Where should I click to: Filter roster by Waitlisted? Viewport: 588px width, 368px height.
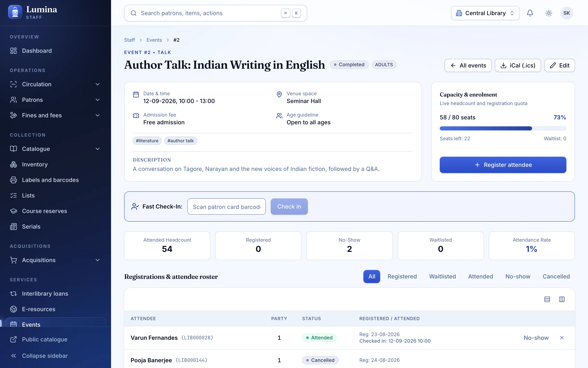pos(442,276)
